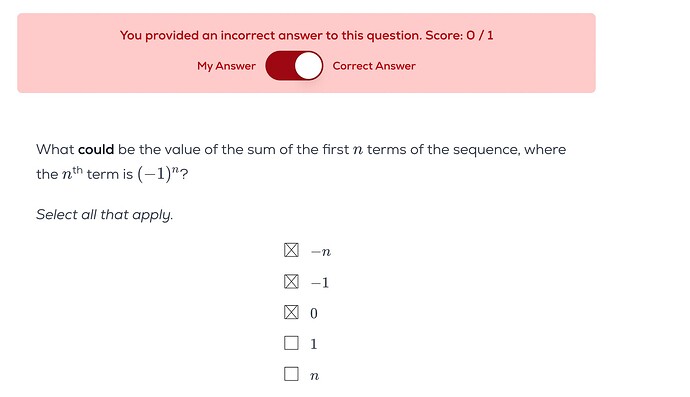Click the Select all that apply instruction
Viewport: 690px width, 397px height.
coord(105,215)
